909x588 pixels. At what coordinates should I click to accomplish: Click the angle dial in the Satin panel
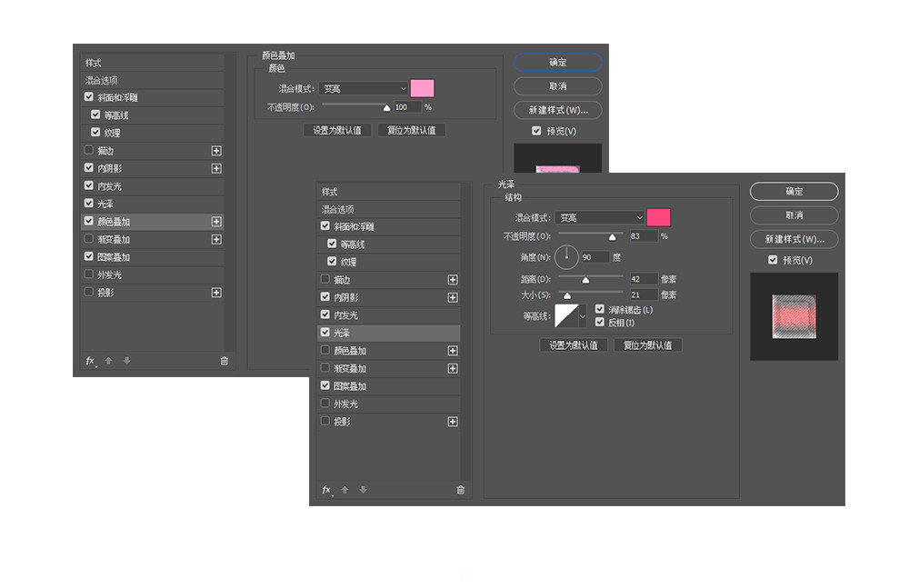[566, 256]
